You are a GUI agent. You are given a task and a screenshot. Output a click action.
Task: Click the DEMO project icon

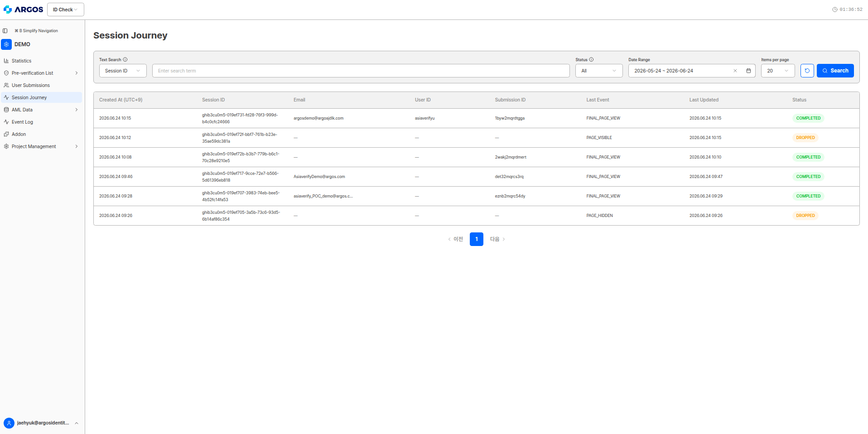[6, 44]
